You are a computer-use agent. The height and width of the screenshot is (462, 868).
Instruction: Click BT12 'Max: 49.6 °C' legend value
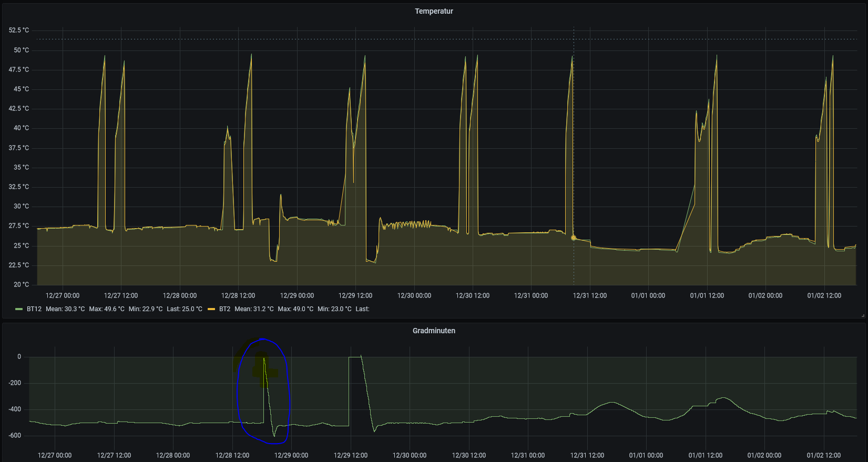(x=107, y=309)
